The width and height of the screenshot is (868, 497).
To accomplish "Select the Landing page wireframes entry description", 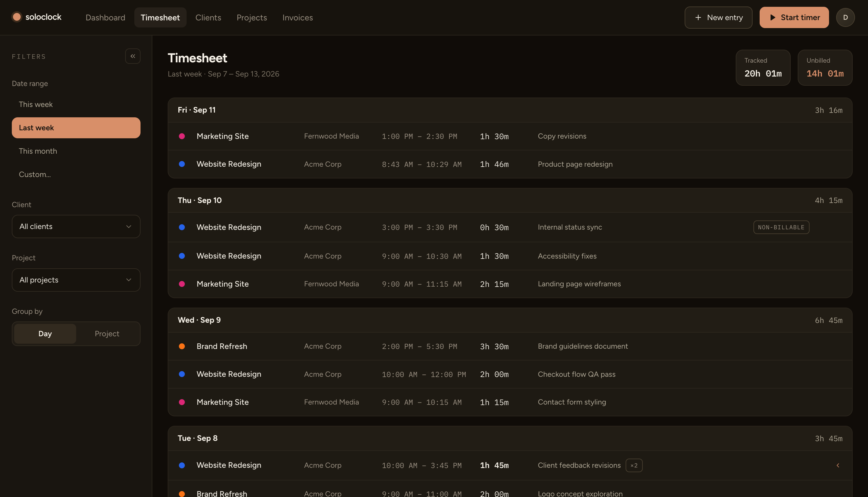I will click(x=579, y=284).
